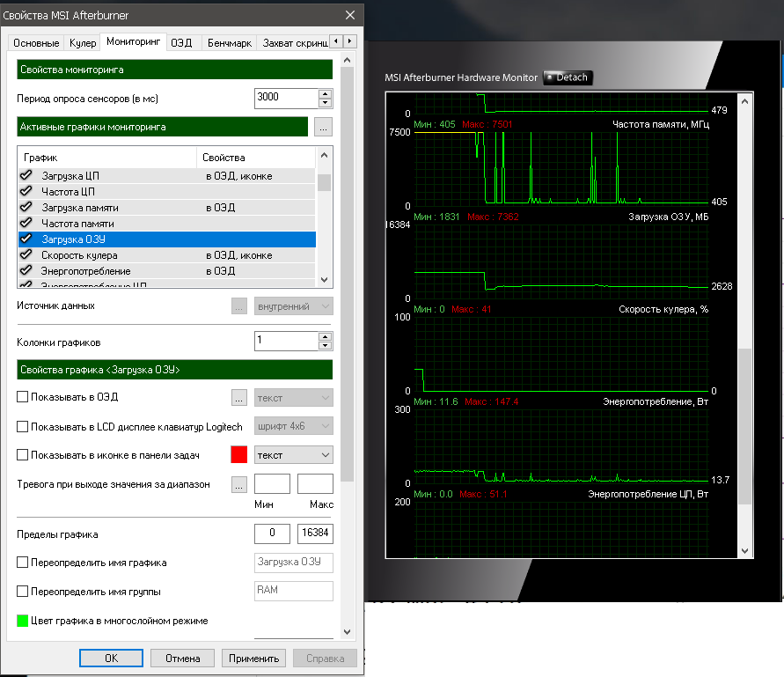Switch to Кулер tab
This screenshot has height=677, width=784.
[83, 43]
